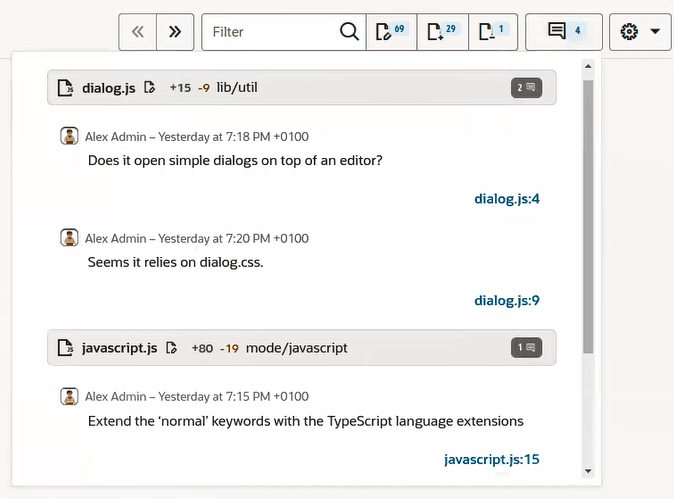The width and height of the screenshot is (674, 499).
Task: Click the '+80' additions count on javascript.js
Action: (x=202, y=348)
